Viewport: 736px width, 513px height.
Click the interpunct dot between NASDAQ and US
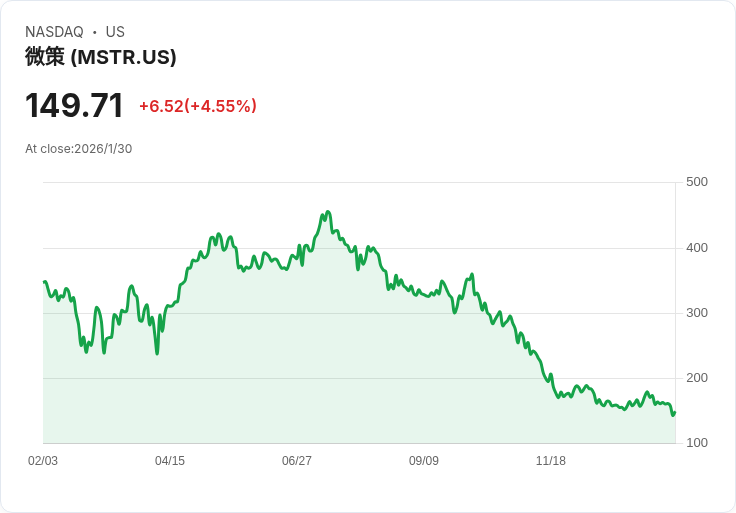coord(95,32)
